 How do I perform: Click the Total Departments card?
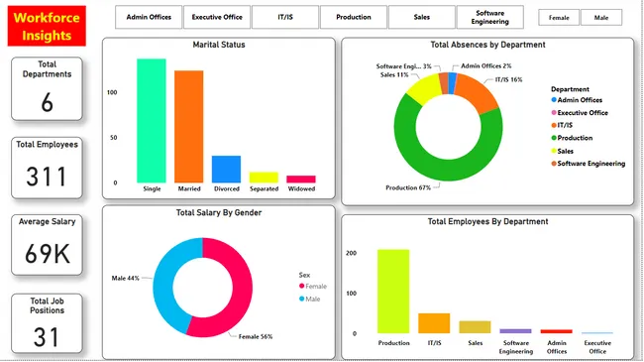[x=47, y=89]
